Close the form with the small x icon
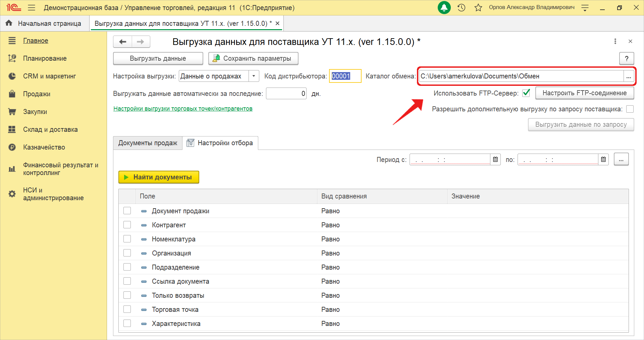 coord(630,41)
